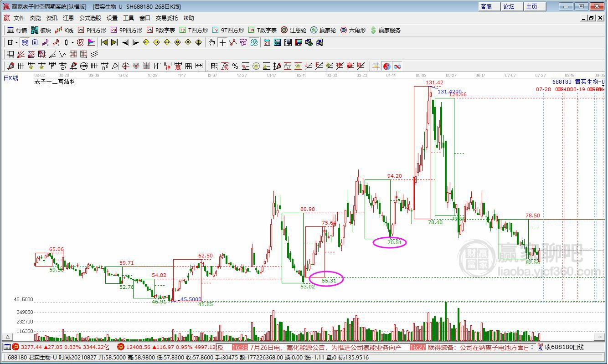Open the 9P四方形 tool

[x=126, y=30]
